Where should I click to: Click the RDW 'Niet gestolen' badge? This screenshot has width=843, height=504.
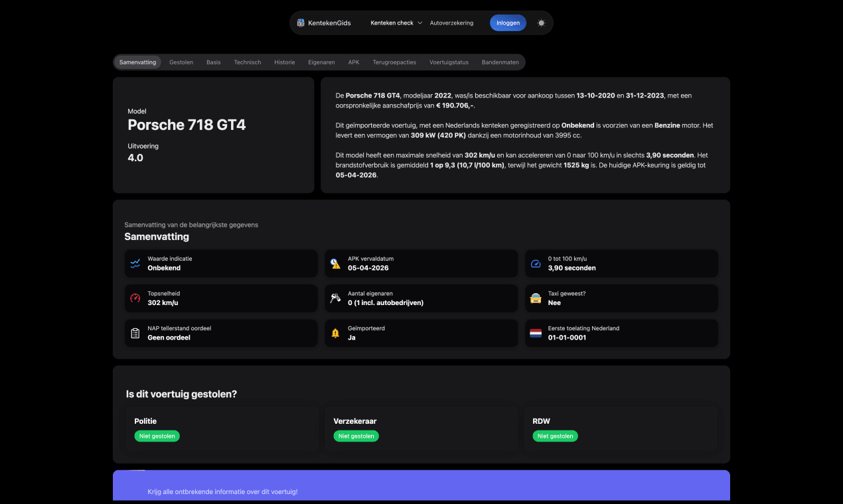pyautogui.click(x=555, y=436)
